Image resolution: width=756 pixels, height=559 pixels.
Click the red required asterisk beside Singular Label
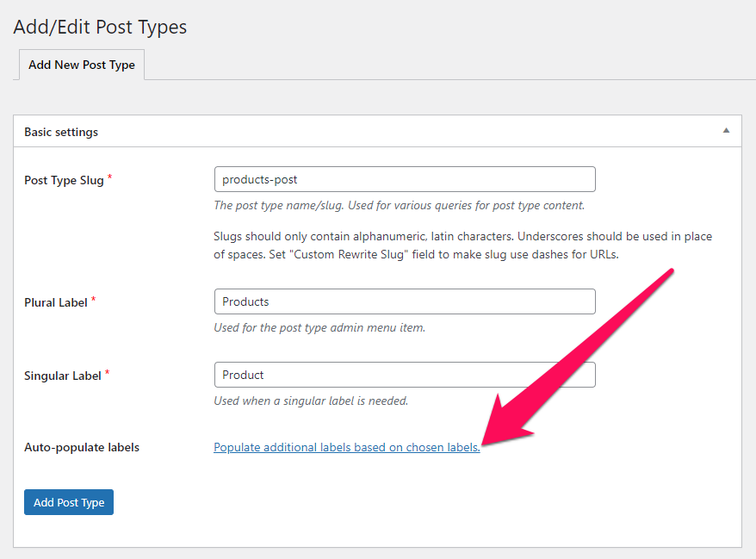(x=107, y=372)
